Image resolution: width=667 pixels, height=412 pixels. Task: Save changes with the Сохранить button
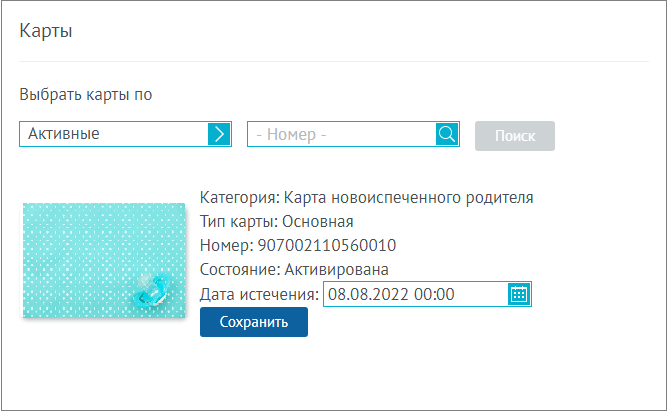[x=254, y=322]
